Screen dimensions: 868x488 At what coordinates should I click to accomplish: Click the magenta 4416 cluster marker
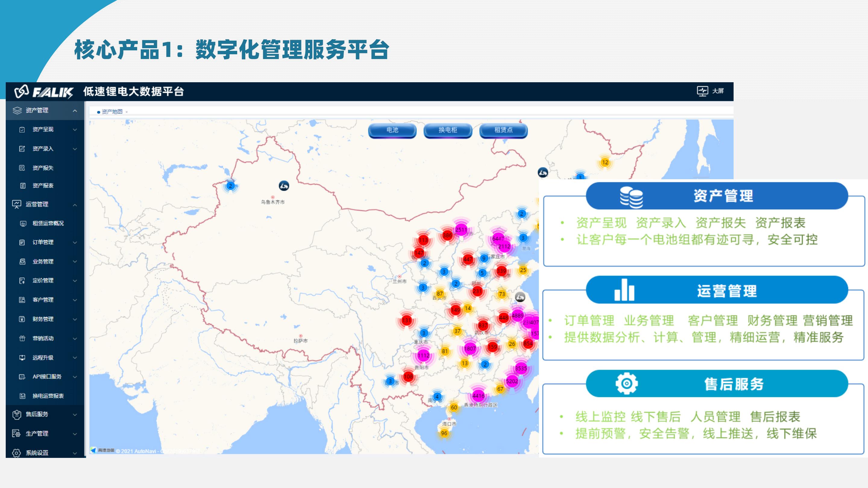(478, 396)
